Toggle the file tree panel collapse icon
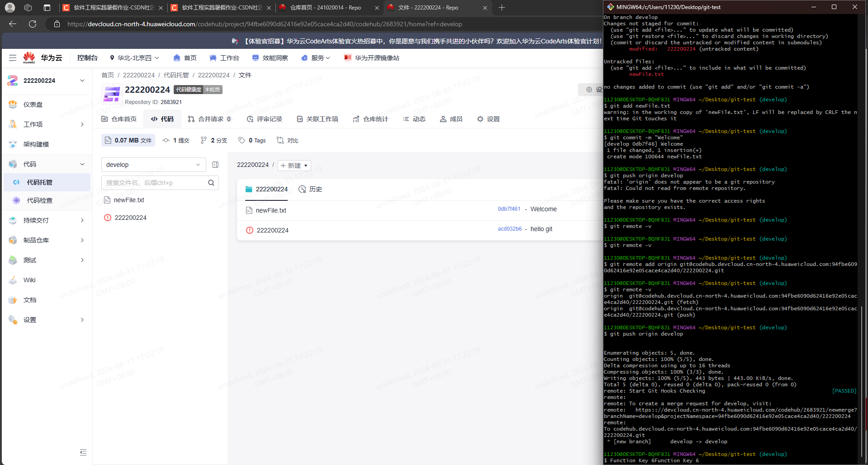The width and height of the screenshot is (868, 465). pos(215,165)
